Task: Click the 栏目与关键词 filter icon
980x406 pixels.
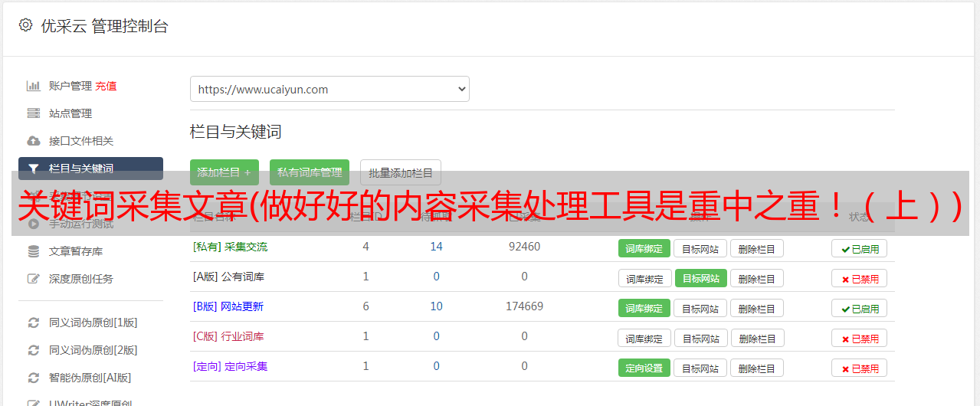Action: (33, 169)
